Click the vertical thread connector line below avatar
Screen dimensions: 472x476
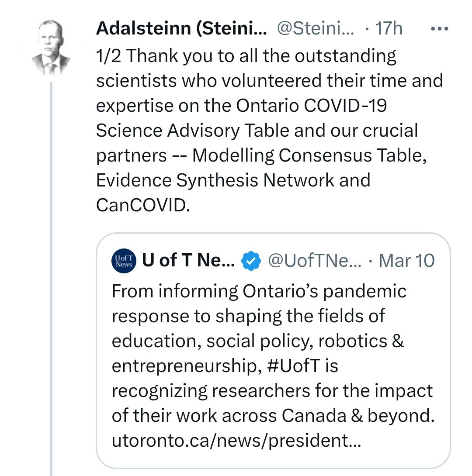pos(51,279)
